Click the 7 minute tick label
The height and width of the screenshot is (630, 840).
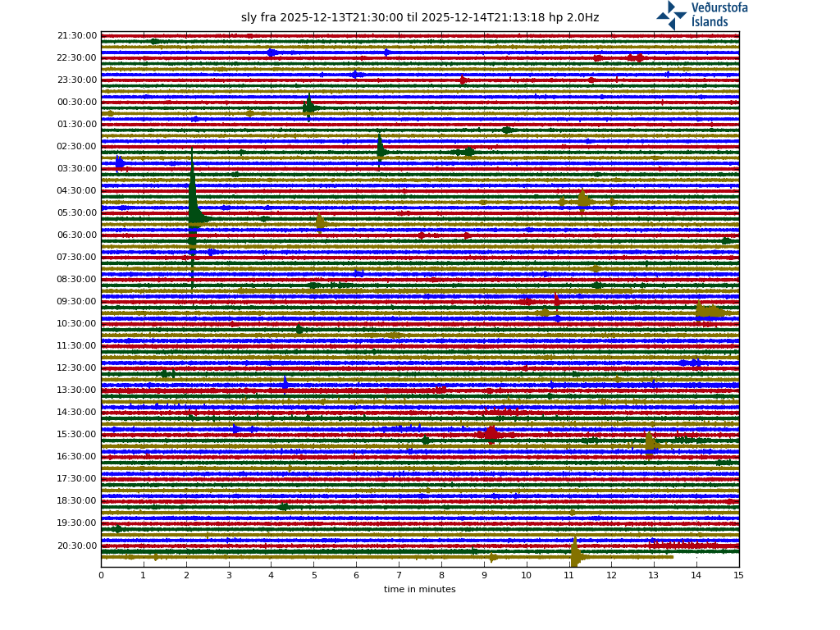tap(399, 575)
